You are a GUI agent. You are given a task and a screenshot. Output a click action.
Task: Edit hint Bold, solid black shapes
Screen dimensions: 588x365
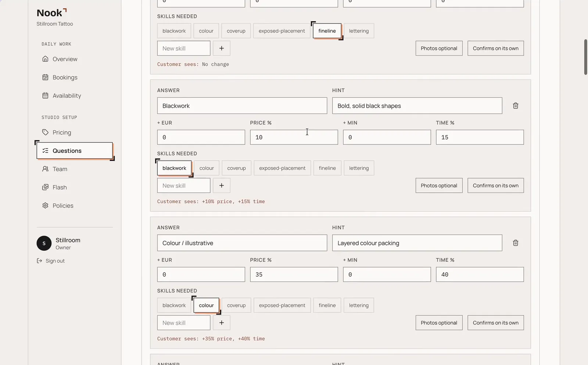click(417, 106)
